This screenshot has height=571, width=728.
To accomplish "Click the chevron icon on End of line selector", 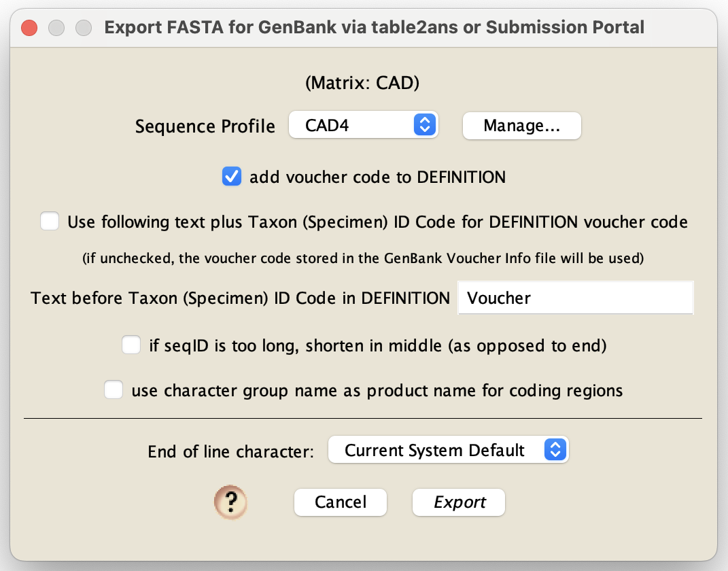I will click(x=555, y=449).
